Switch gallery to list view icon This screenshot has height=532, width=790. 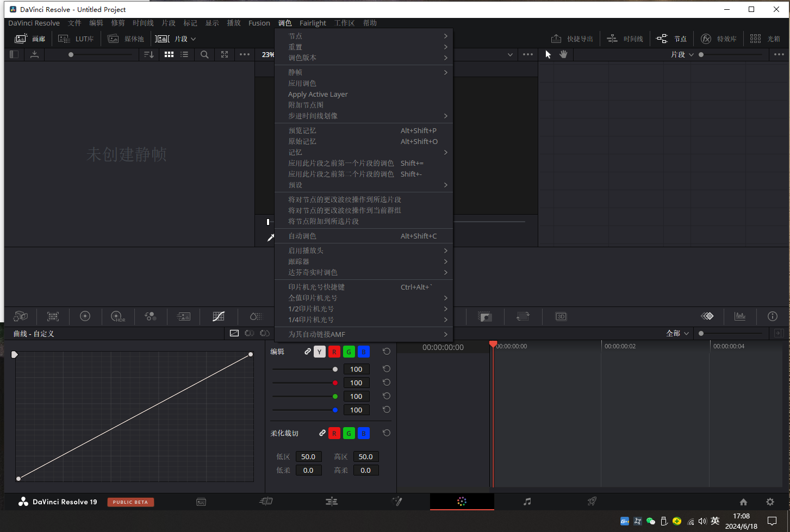[x=184, y=54]
